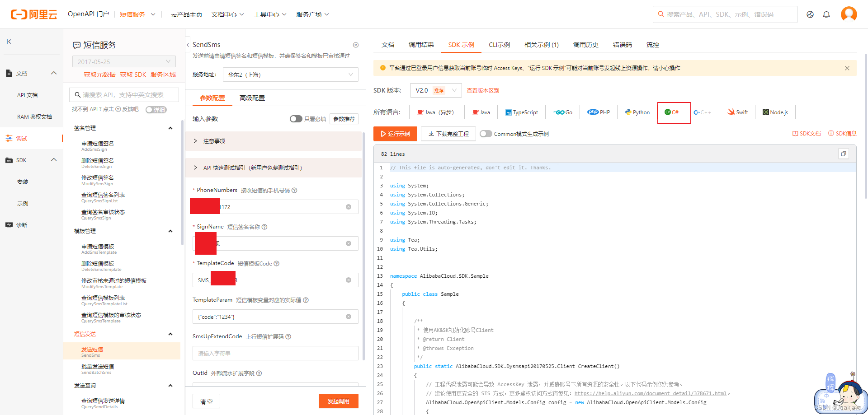Collapse 模板管理 group

170,231
